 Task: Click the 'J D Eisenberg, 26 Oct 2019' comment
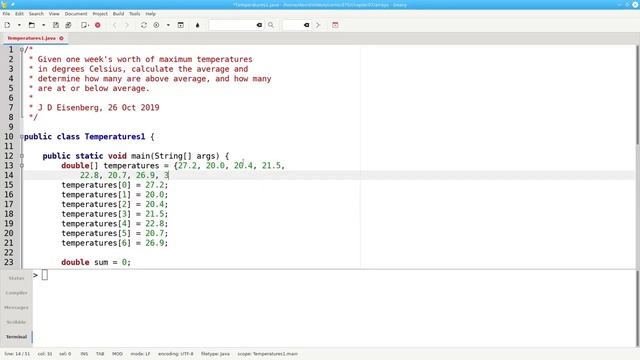(x=98, y=108)
